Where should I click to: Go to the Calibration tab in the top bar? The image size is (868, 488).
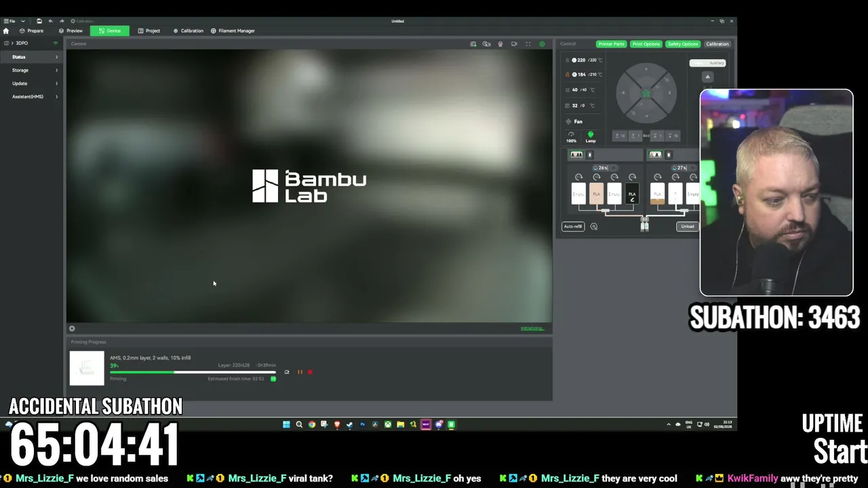click(188, 30)
